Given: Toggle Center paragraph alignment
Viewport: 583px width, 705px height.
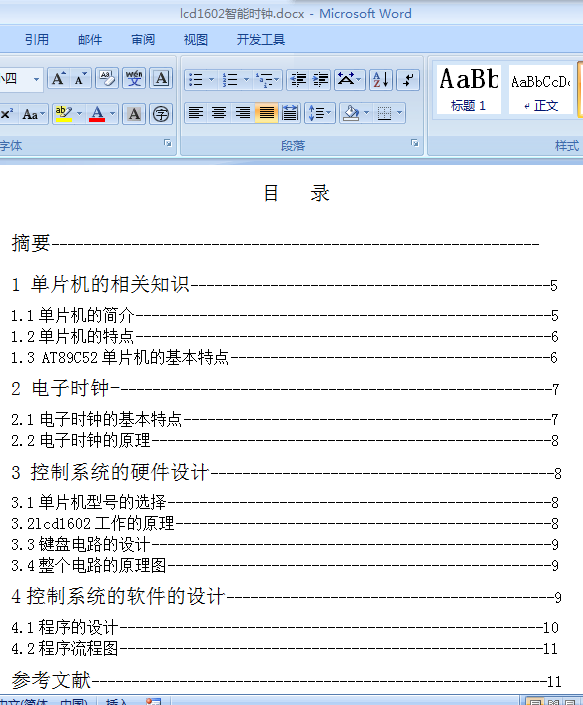Looking at the screenshot, I should [x=219, y=113].
